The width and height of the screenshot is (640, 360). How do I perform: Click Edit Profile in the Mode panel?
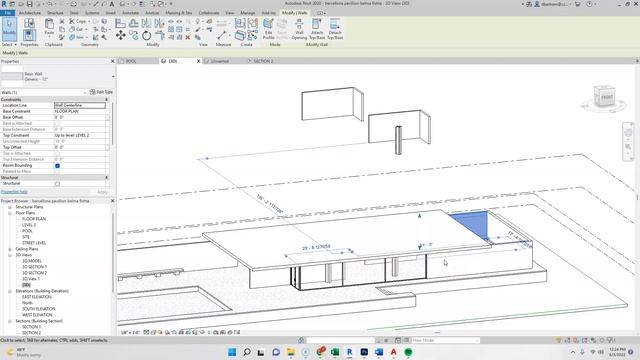click(268, 29)
